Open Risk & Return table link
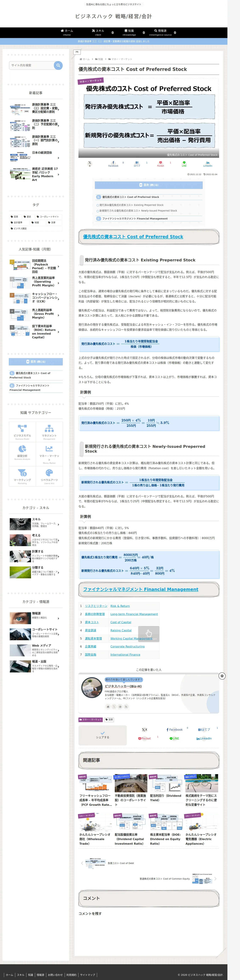 coord(120,606)
